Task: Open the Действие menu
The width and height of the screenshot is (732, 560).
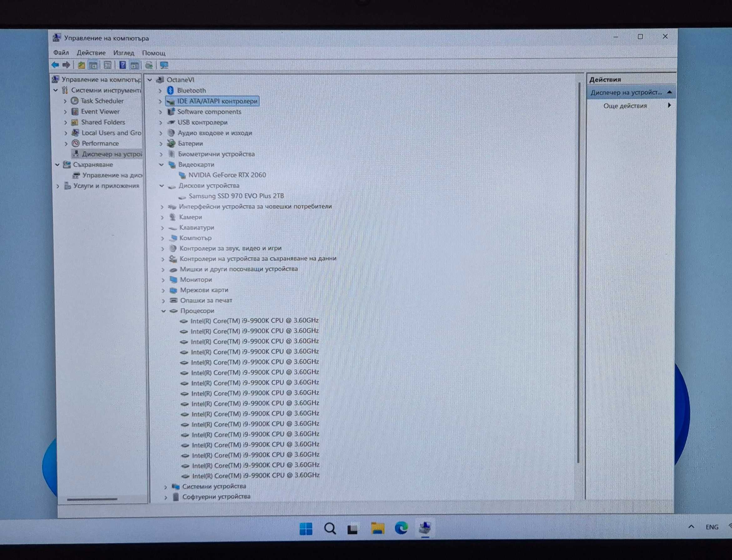Action: [91, 53]
